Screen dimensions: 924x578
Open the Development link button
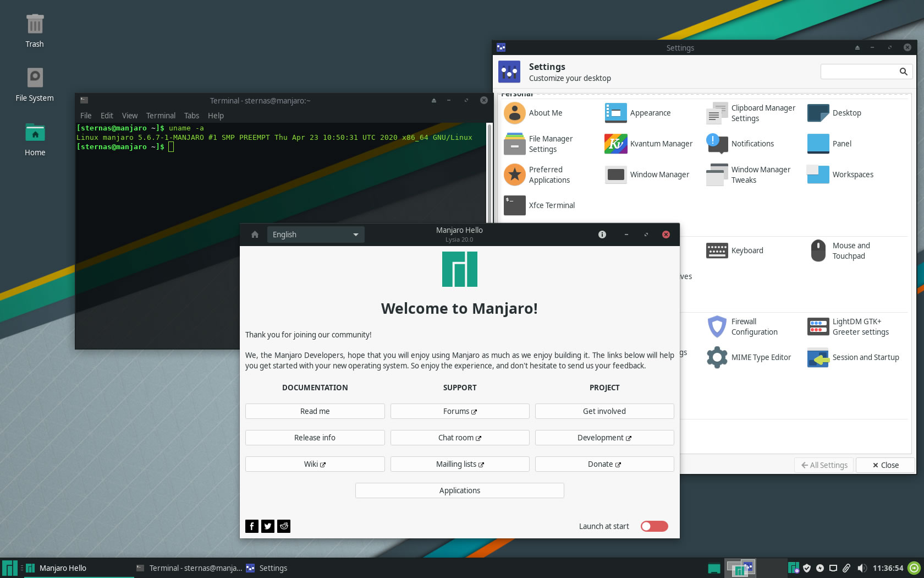click(604, 438)
